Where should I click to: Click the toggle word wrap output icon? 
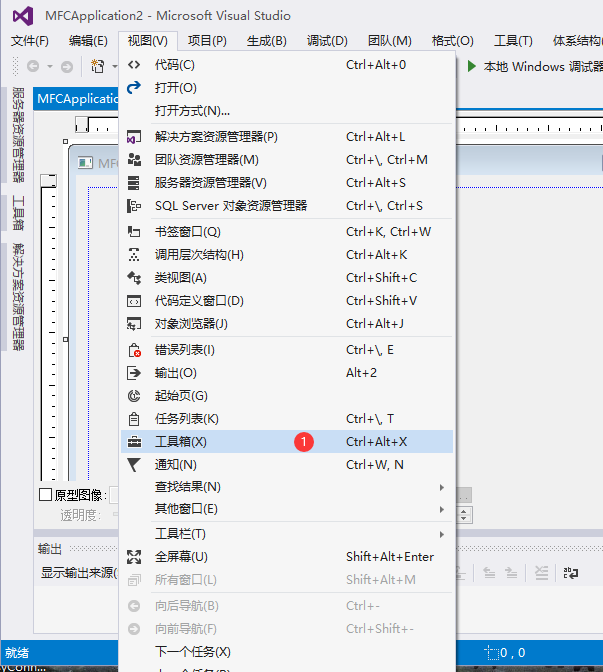click(570, 573)
